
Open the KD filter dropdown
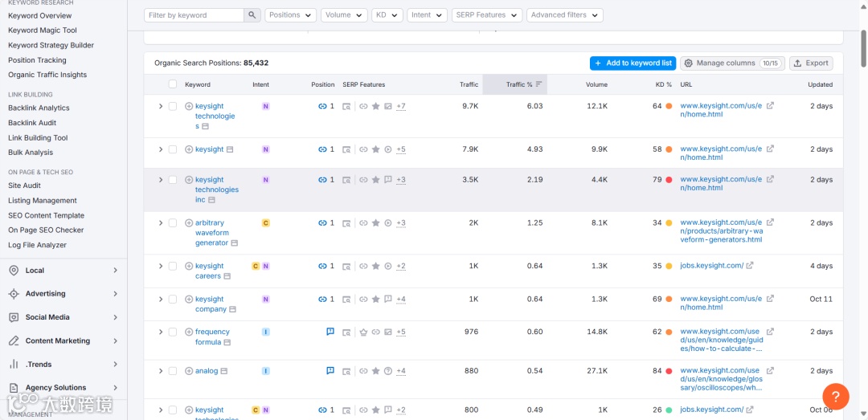pos(387,15)
